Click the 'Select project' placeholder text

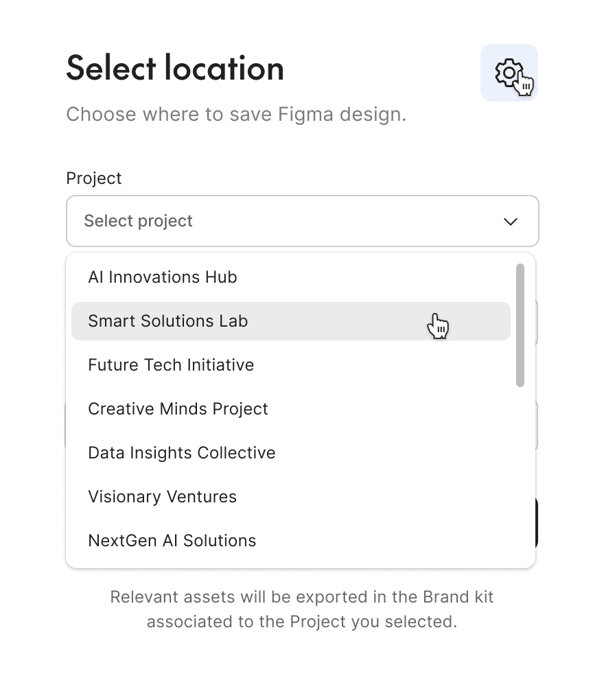[x=139, y=221]
